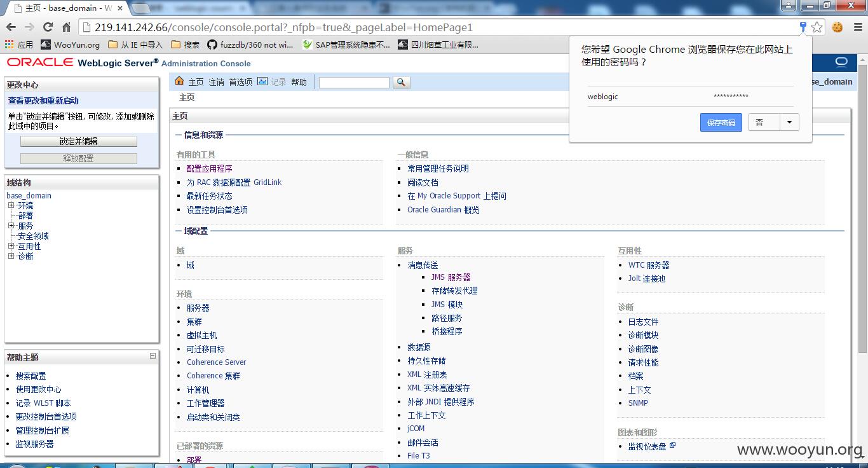Screen dimensions: 868x468
Task: Open WooYun.org bookmark
Action: 71,45
